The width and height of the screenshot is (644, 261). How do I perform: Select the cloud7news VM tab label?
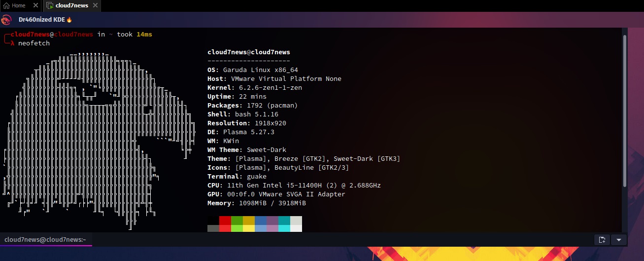(72, 5)
